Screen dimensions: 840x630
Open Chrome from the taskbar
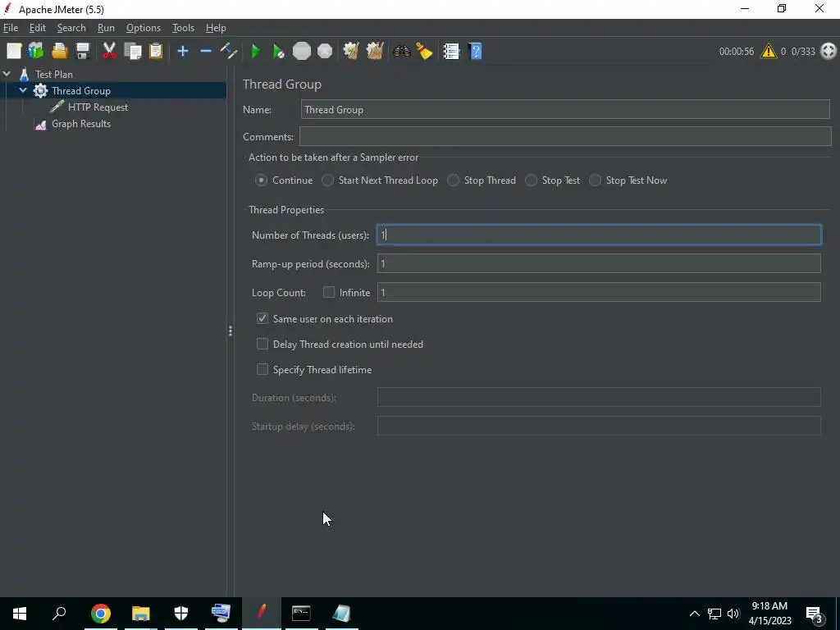(100, 614)
